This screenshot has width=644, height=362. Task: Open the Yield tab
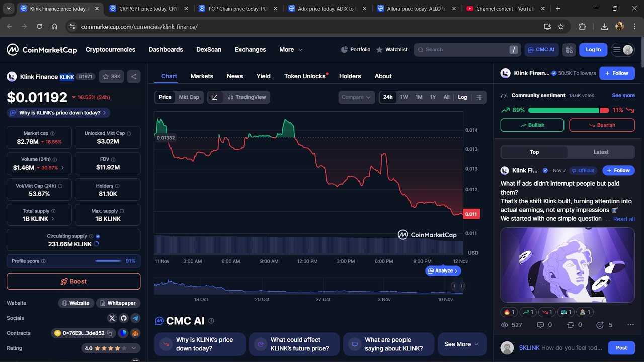point(264,76)
